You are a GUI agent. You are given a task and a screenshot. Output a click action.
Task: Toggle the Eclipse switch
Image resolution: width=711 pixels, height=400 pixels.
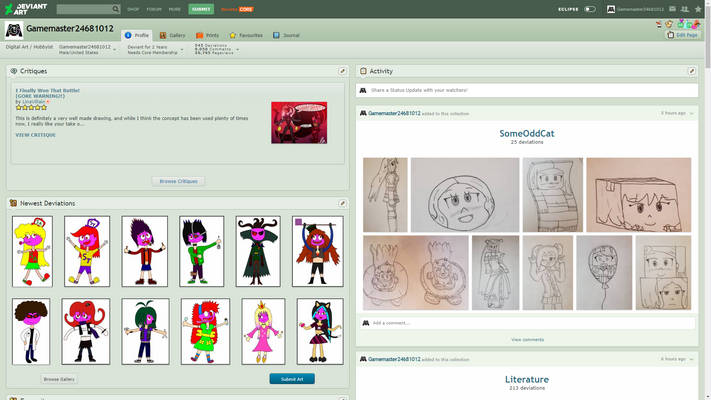click(x=589, y=9)
